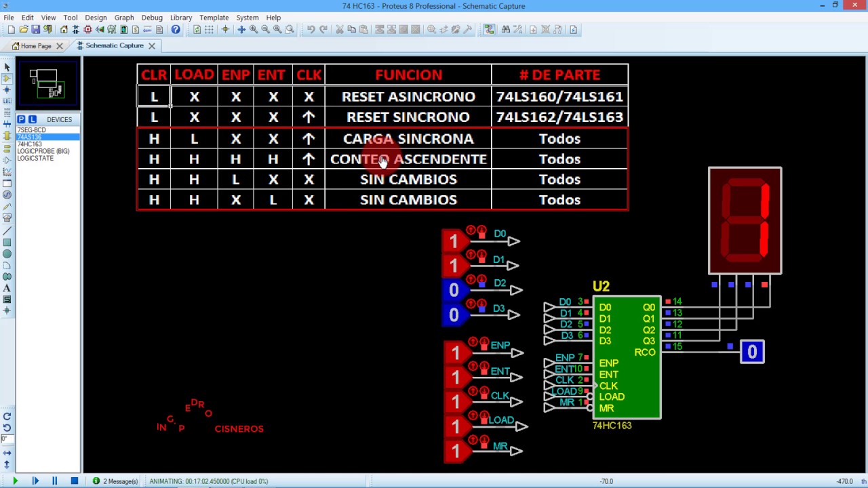Open the File menu
The width and height of the screenshot is (868, 488).
(x=9, y=18)
